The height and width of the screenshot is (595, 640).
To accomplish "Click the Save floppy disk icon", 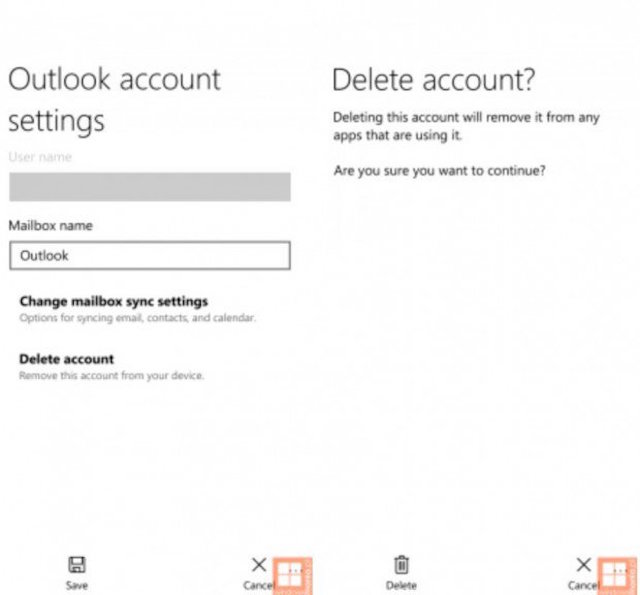I will tap(77, 565).
